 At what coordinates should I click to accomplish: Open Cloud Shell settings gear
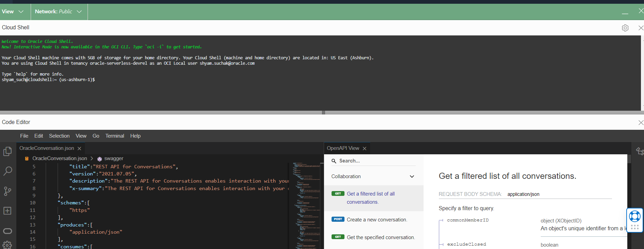(625, 28)
